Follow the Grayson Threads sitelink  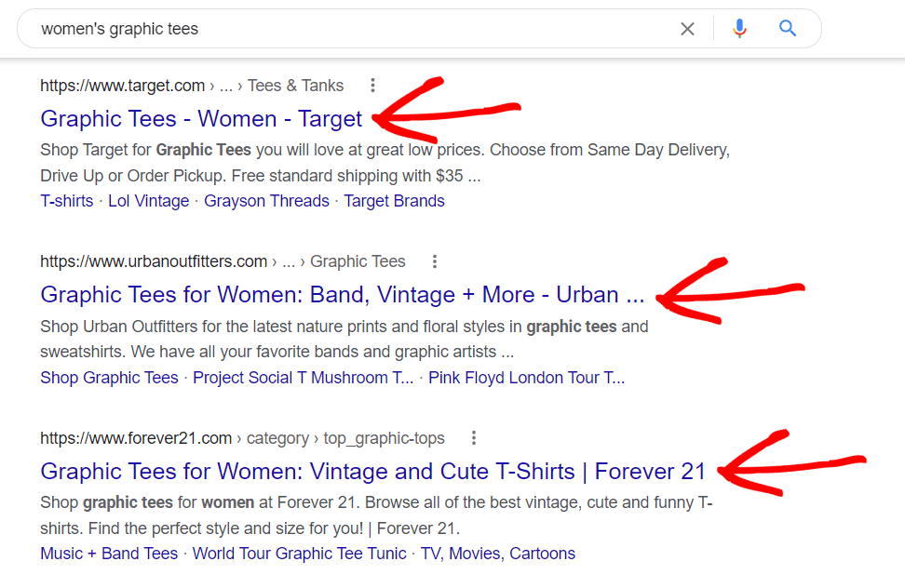click(x=266, y=201)
